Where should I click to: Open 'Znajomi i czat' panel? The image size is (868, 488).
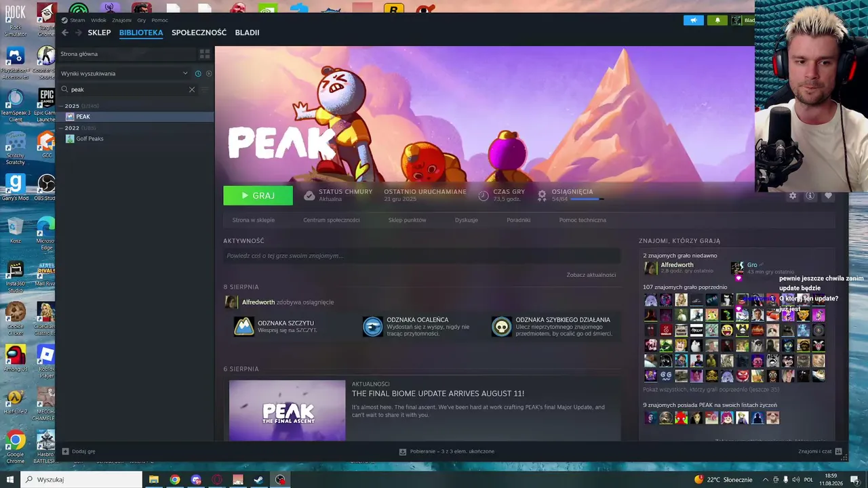click(x=820, y=451)
